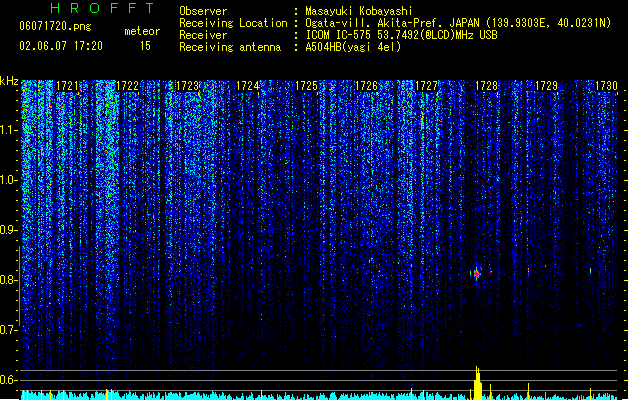Click the Receiving Location label
629x400 pixels.
[233, 23]
